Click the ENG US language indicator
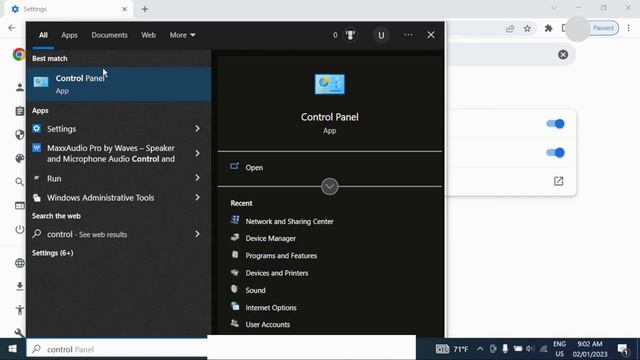The image size is (640, 360). pyautogui.click(x=559, y=349)
